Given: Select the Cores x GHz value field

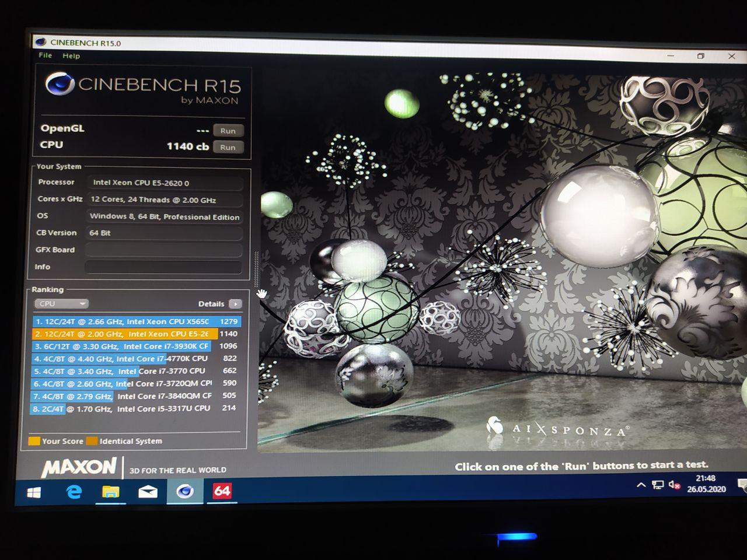Looking at the screenshot, I should (165, 199).
